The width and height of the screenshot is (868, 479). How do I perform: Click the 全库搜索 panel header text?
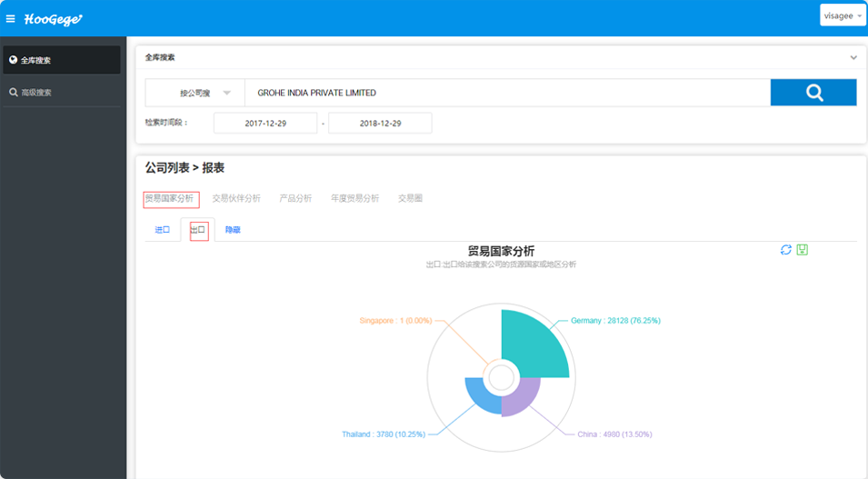point(160,57)
